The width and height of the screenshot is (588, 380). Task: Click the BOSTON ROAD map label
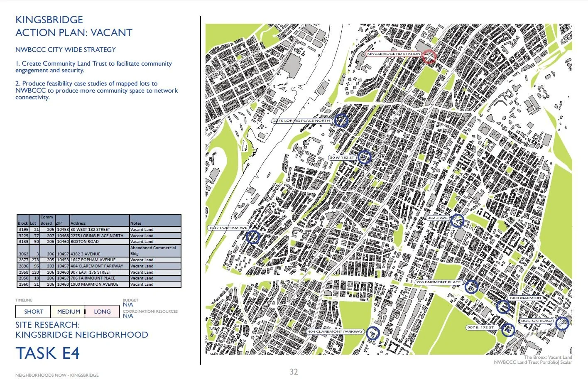tap(536, 321)
